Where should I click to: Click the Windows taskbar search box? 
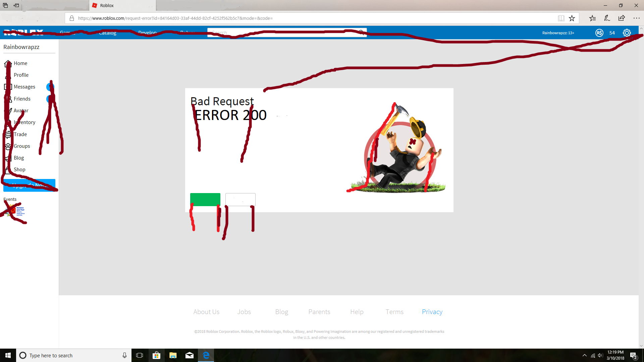point(73,355)
